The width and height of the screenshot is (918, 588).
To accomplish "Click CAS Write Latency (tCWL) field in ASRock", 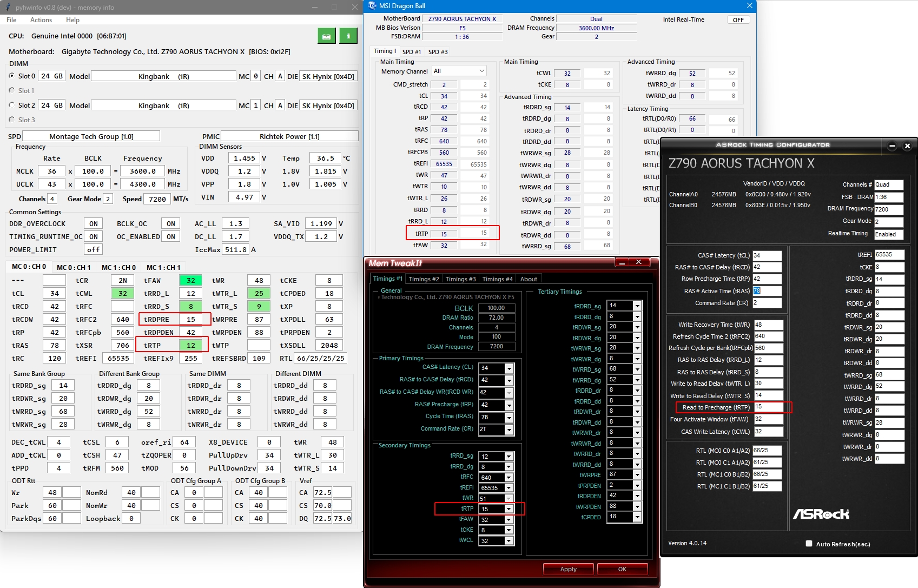I will tap(768, 432).
